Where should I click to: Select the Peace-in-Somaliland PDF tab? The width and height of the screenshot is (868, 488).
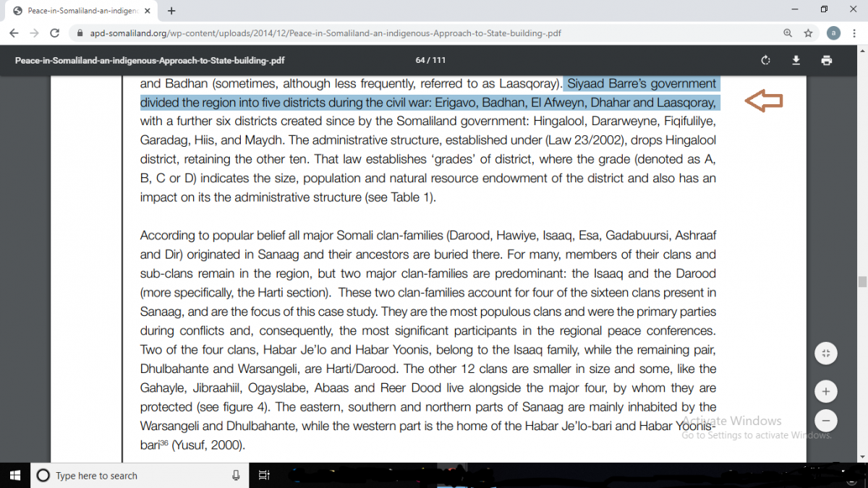[x=80, y=11]
